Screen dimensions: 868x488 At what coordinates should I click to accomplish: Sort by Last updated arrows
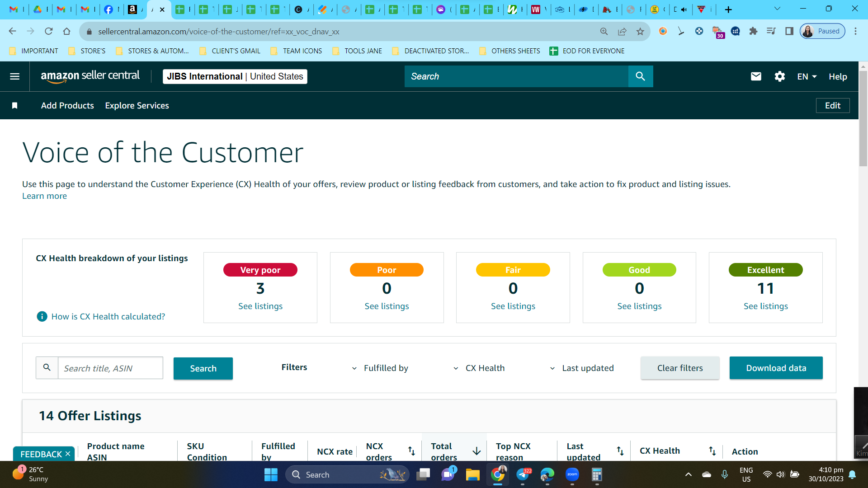(620, 451)
